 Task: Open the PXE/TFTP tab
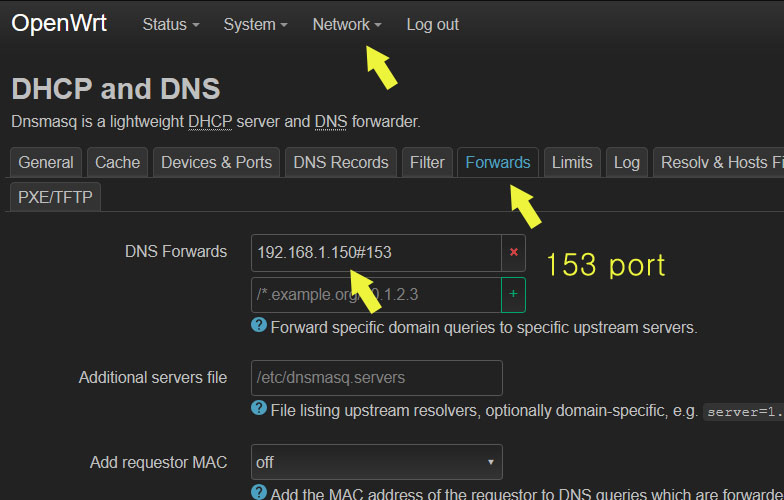tap(56, 197)
